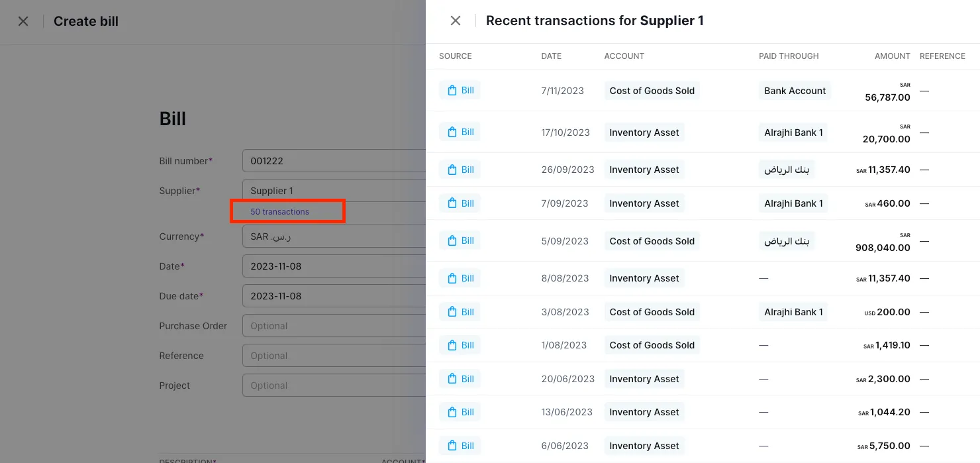
Task: Close the Recent transactions panel
Action: point(455,21)
